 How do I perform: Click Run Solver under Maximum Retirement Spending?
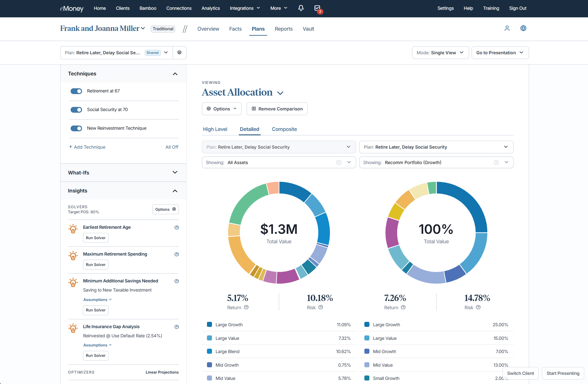tap(96, 265)
